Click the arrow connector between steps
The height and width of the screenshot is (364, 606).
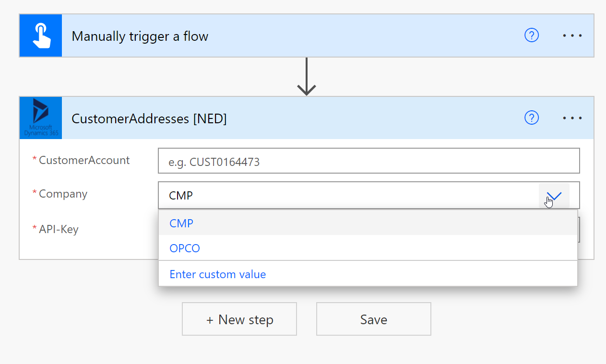click(306, 77)
